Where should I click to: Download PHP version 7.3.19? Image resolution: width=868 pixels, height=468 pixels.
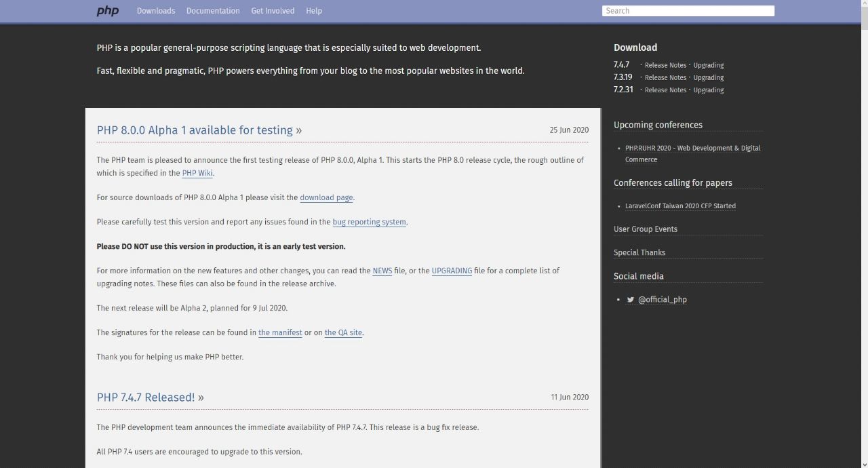point(623,77)
